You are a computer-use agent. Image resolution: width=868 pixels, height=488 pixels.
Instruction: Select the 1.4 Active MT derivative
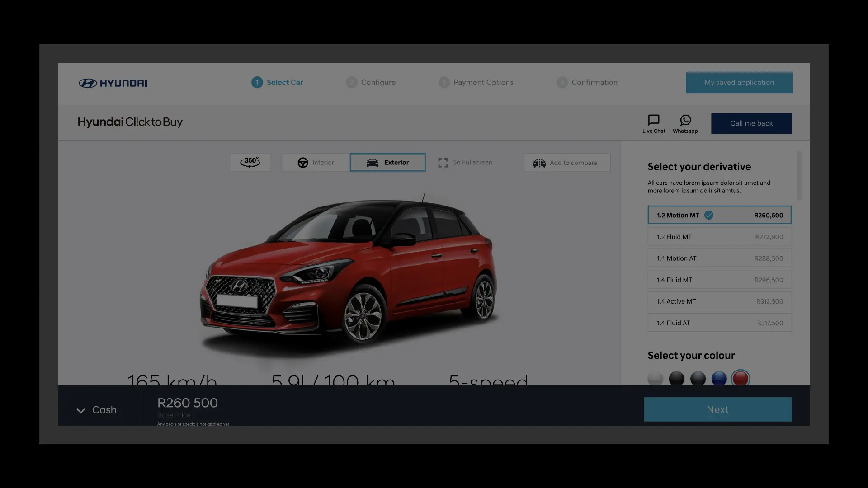tap(720, 301)
